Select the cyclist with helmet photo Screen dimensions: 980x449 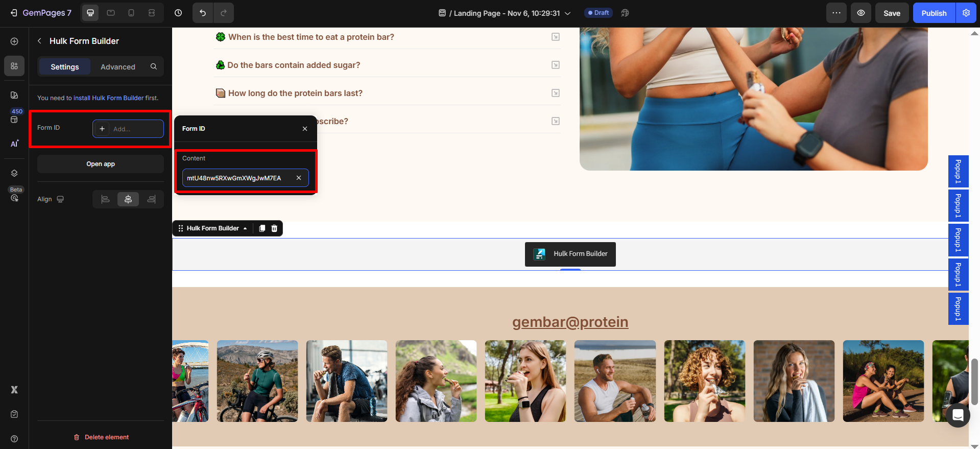click(x=257, y=381)
